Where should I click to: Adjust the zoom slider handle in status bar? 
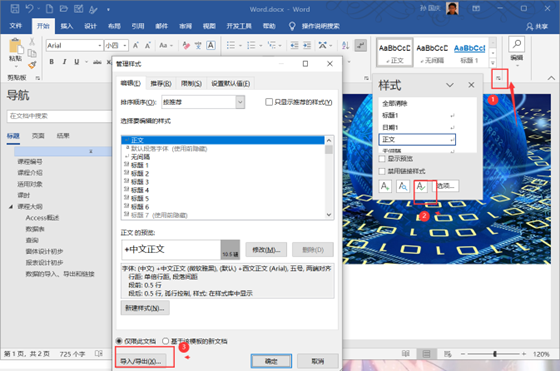click(x=495, y=354)
